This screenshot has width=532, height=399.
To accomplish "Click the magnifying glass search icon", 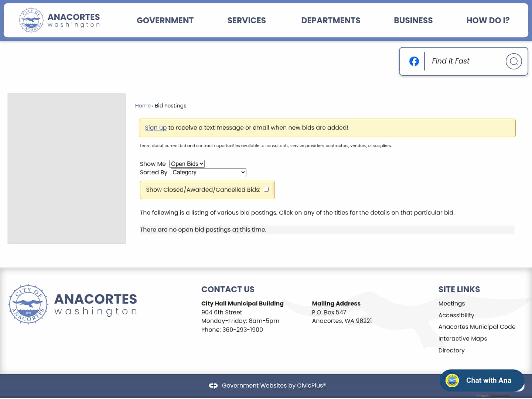I will coord(514,61).
